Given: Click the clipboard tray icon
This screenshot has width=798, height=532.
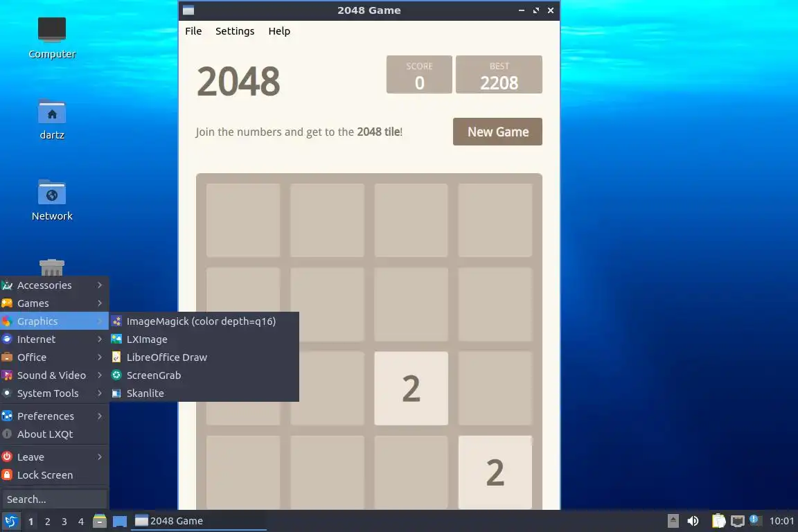Looking at the screenshot, I should pos(718,521).
